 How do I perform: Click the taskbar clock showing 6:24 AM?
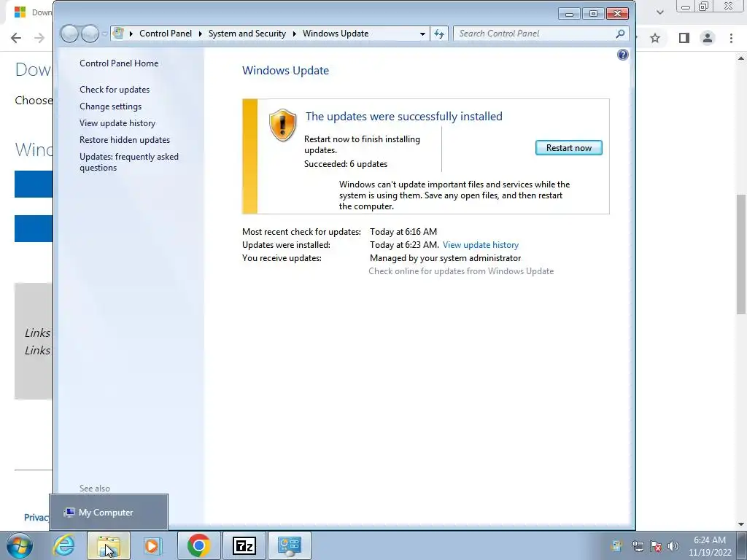709,546
